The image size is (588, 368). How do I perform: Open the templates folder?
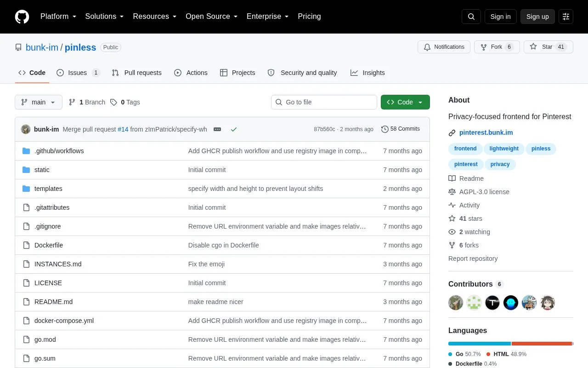pyautogui.click(x=48, y=189)
